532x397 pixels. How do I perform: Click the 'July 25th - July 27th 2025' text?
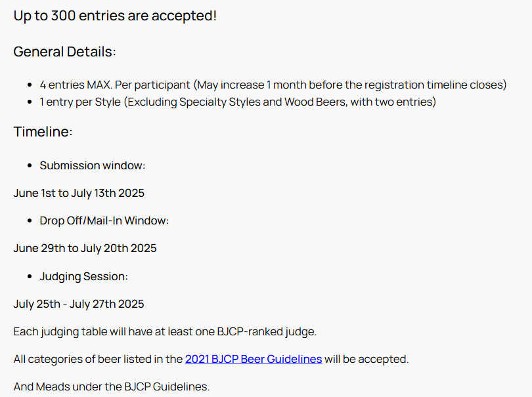tap(79, 304)
